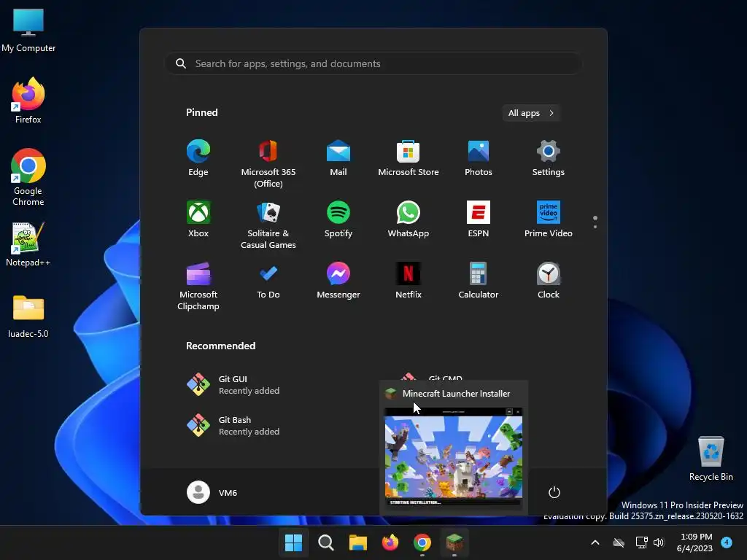Open the Clock app
747x560 pixels.
[549, 281]
